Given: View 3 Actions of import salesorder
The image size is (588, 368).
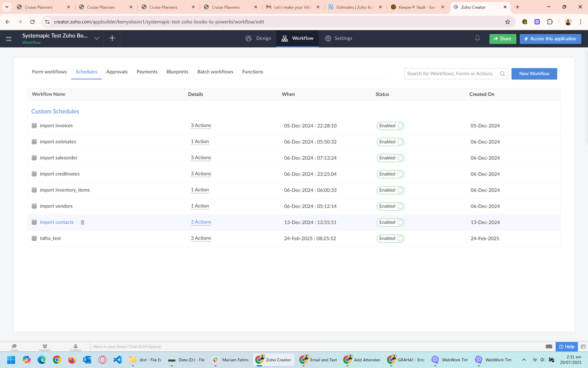Looking at the screenshot, I should [201, 158].
